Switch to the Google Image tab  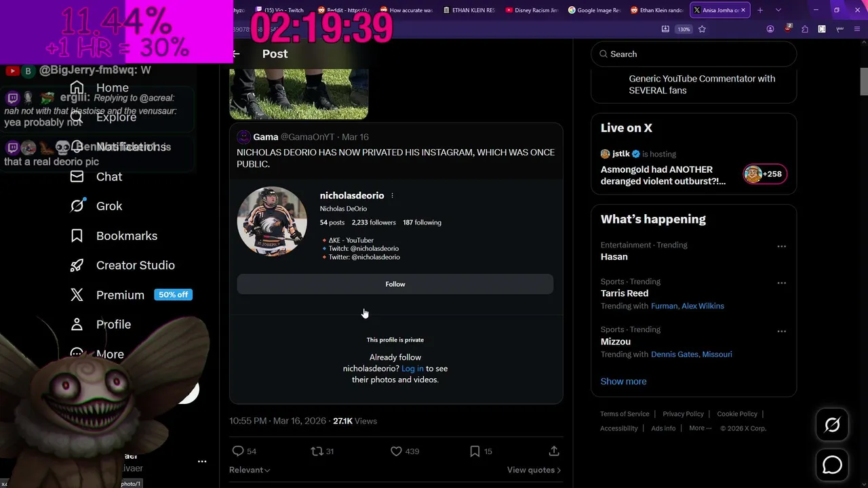click(x=593, y=10)
